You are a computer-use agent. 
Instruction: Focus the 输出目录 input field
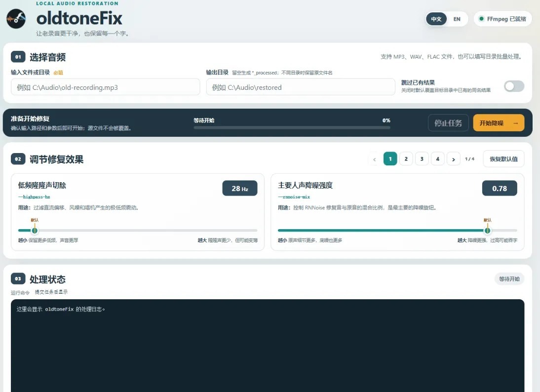coord(300,87)
